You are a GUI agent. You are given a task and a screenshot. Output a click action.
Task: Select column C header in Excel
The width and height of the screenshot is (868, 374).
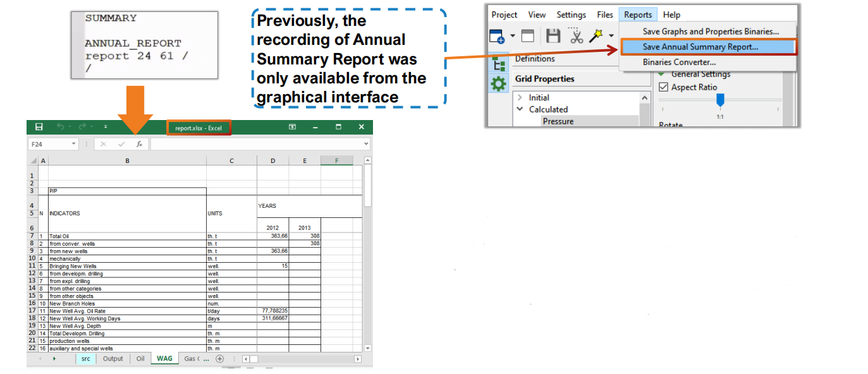click(231, 160)
